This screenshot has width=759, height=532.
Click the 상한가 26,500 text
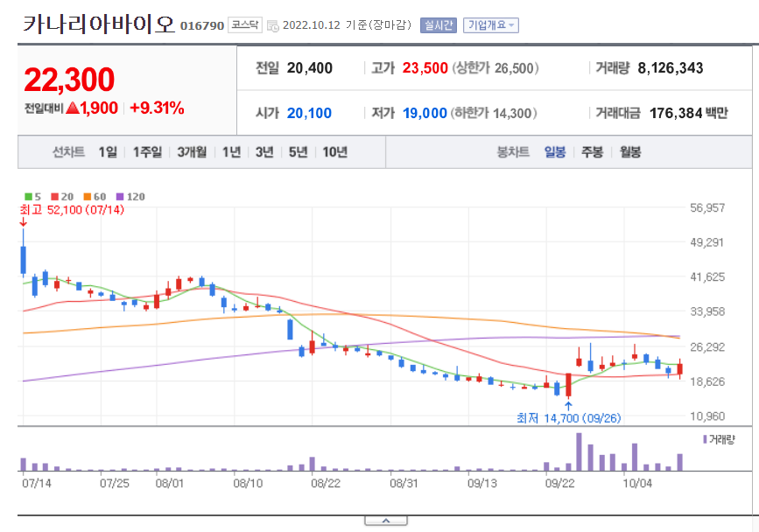495,68
